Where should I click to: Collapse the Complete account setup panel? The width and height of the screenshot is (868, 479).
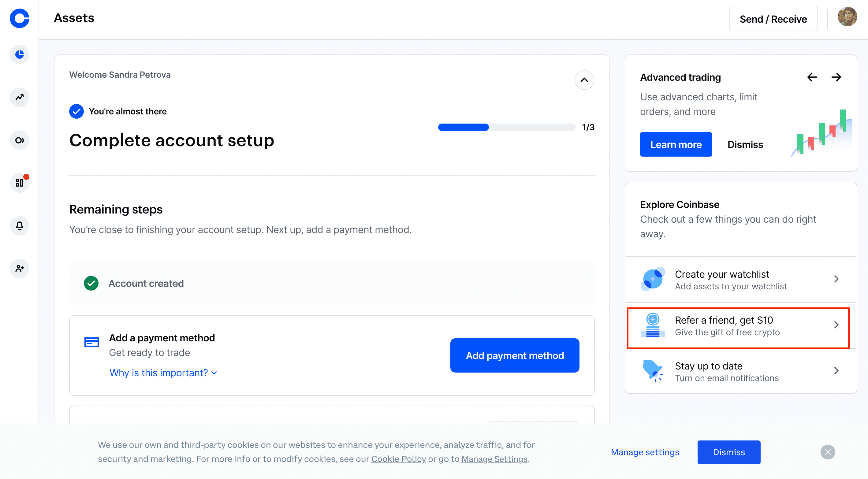(584, 80)
